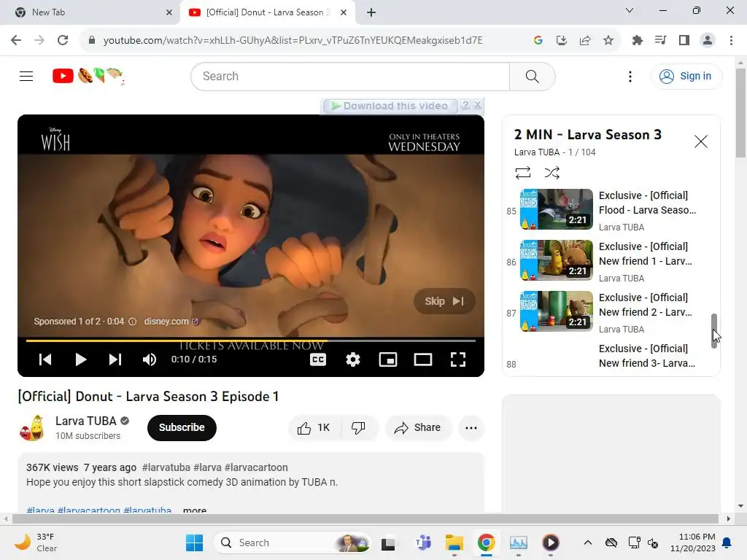Screen dimensions: 747x560
Task: Close the download video overlay bar
Action: click(x=477, y=105)
